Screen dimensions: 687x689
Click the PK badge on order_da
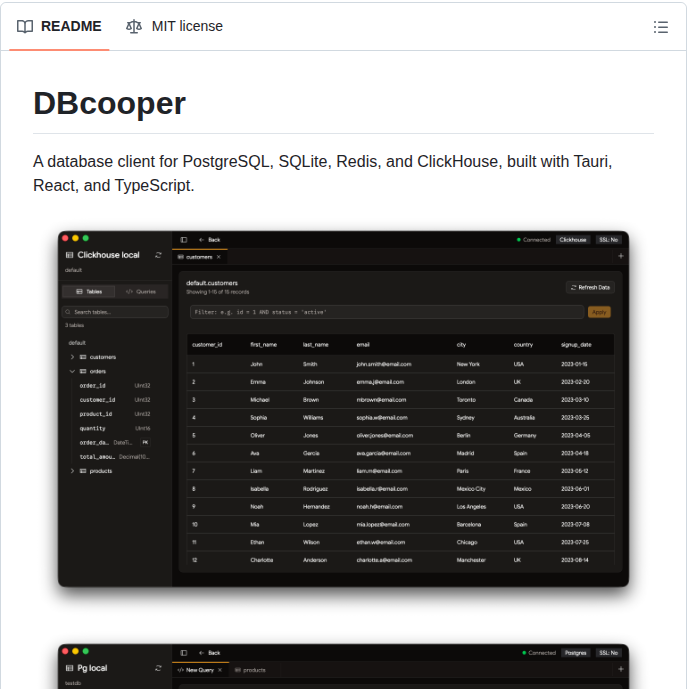[145, 442]
